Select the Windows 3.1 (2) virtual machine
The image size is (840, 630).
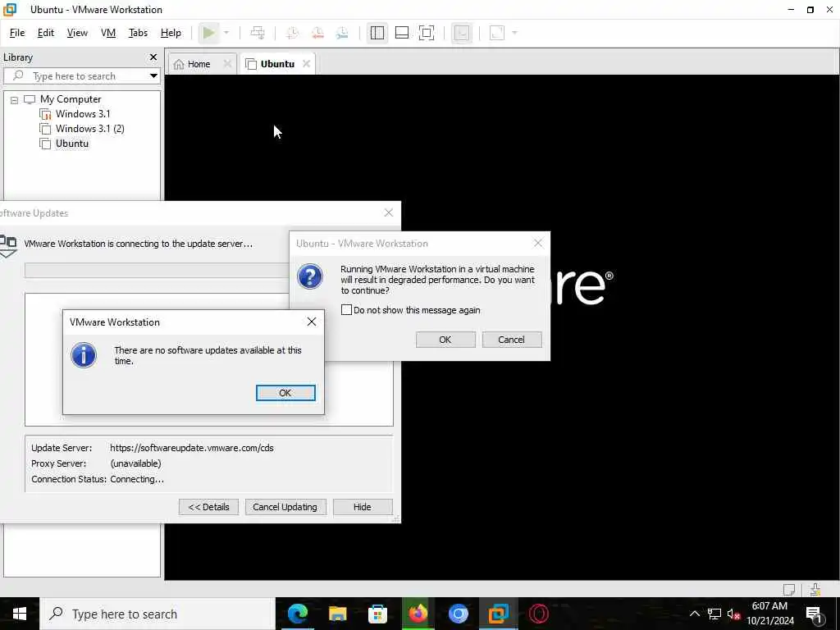[89, 129]
